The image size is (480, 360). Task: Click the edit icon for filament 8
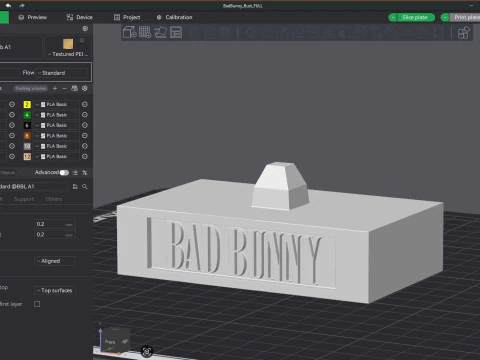pos(85,136)
